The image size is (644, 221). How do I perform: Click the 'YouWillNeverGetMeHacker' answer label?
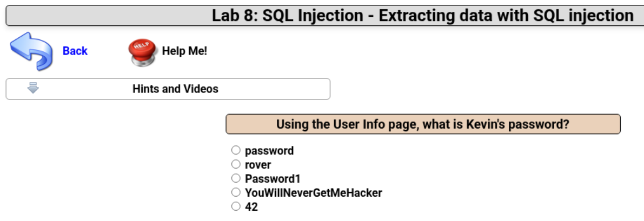click(313, 193)
